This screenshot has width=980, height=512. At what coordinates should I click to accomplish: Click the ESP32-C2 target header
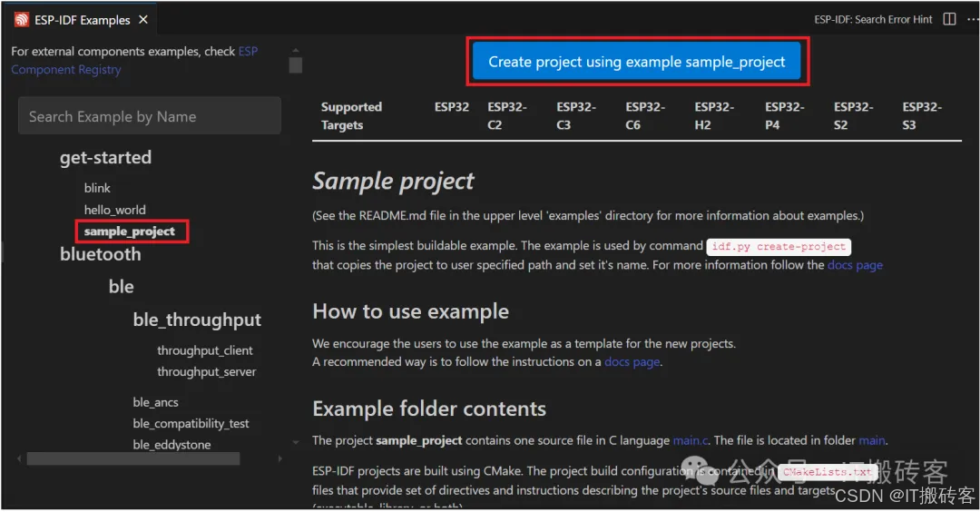click(x=507, y=115)
